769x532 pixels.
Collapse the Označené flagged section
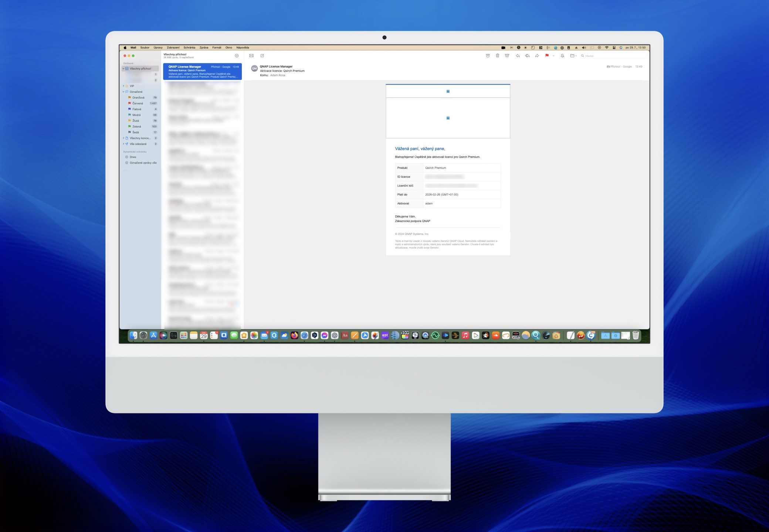(123, 92)
